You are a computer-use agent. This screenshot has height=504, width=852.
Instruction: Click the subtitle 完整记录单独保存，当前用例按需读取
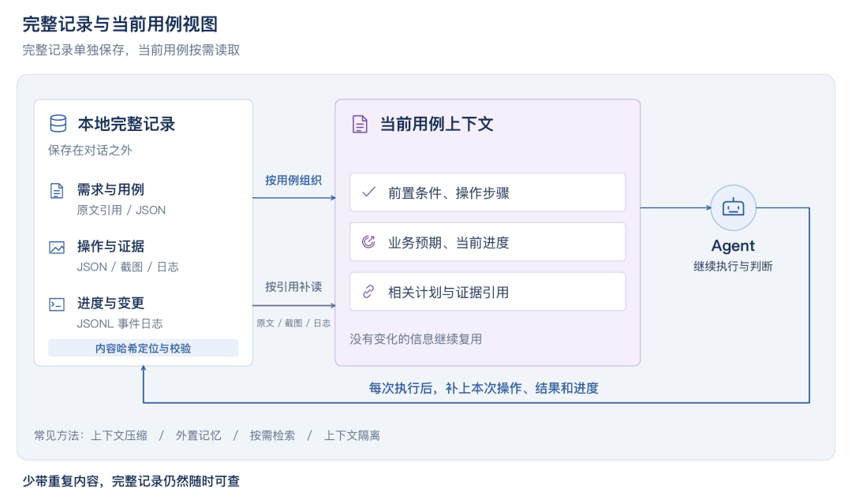tap(131, 50)
